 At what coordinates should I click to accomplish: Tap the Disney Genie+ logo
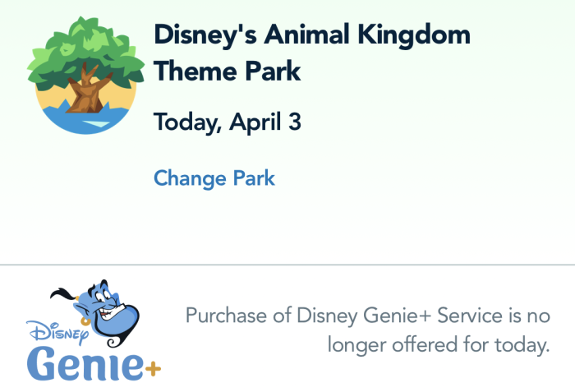tap(94, 330)
